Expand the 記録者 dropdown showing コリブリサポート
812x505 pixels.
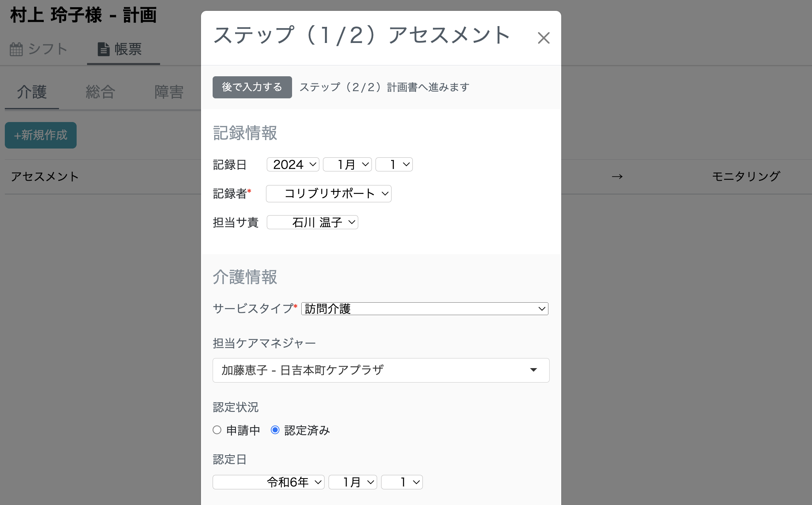coord(328,193)
